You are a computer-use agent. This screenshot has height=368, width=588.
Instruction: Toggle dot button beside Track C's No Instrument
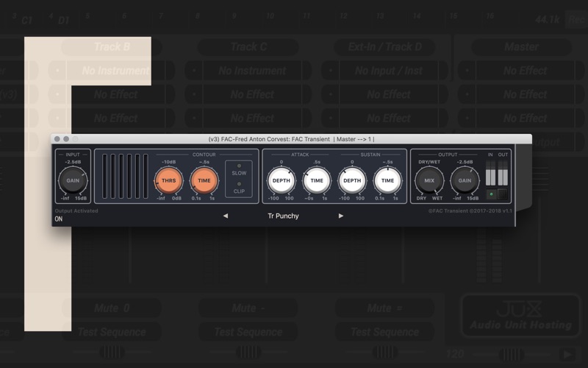194,71
